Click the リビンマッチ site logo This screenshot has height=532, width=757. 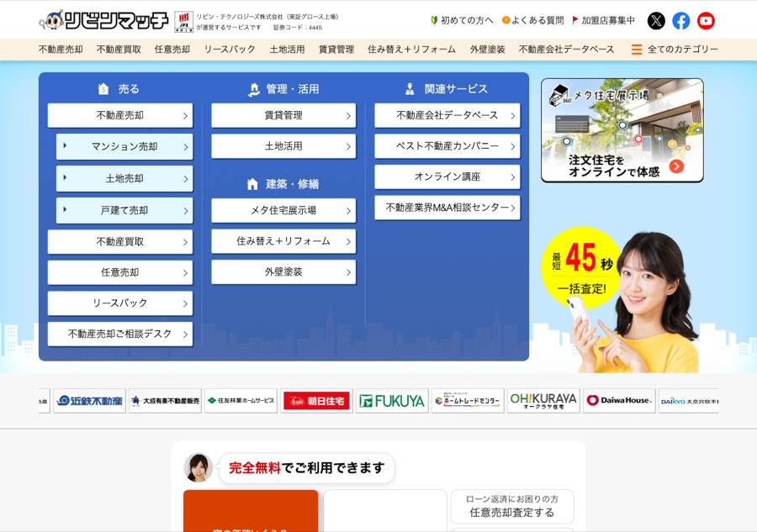tap(104, 20)
